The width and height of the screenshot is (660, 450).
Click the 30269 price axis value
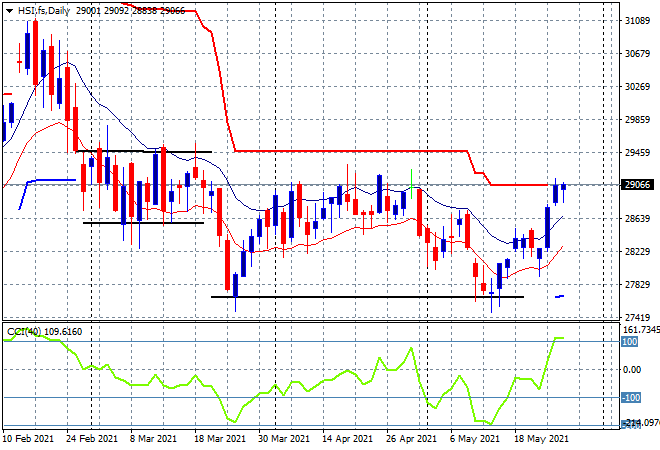click(637, 86)
